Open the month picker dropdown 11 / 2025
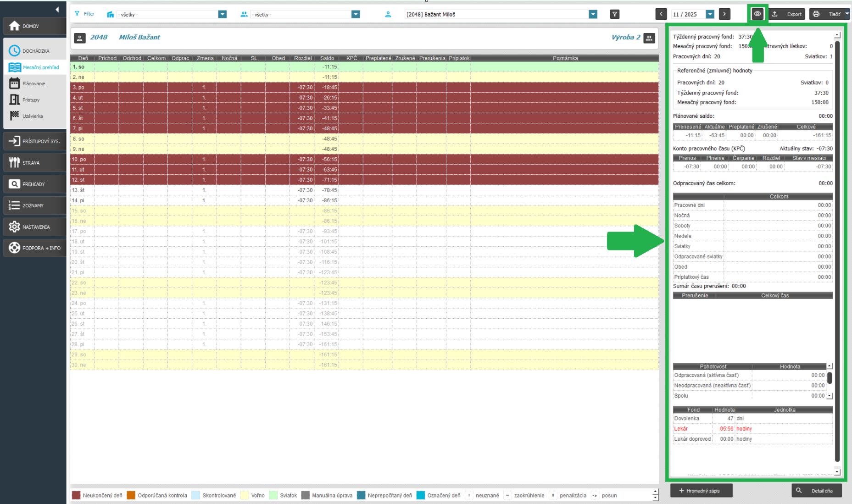Viewport: 852px width, 504px height. tap(710, 14)
